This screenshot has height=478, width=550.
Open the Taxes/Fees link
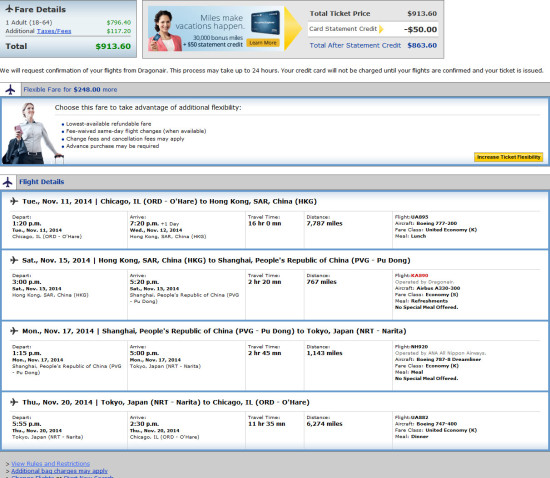54,31
